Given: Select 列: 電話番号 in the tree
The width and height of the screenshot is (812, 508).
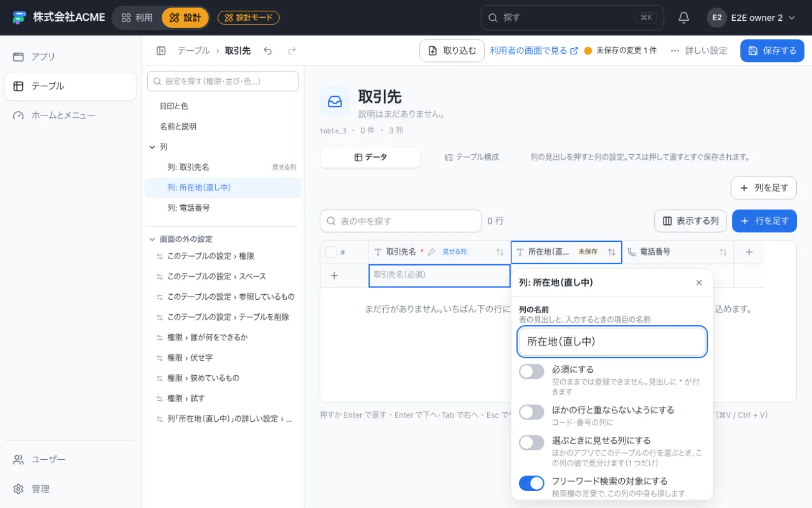Looking at the screenshot, I should [223, 208].
